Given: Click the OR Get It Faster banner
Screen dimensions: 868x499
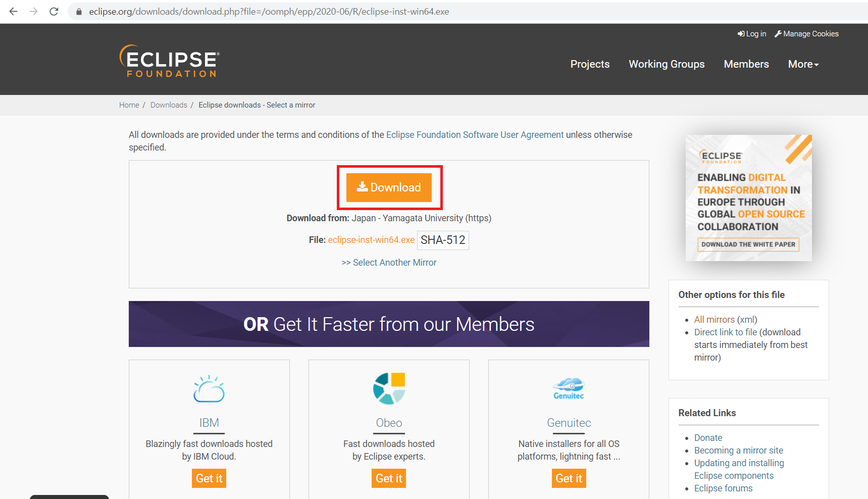Looking at the screenshot, I should (389, 324).
